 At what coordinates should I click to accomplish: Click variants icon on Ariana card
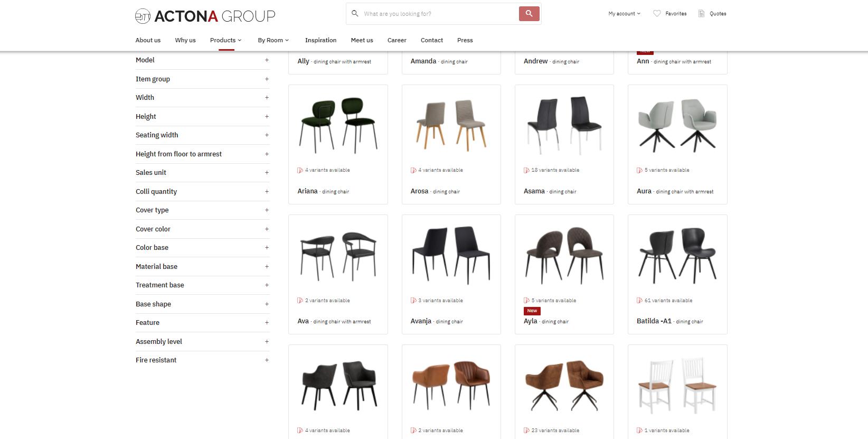coord(300,170)
